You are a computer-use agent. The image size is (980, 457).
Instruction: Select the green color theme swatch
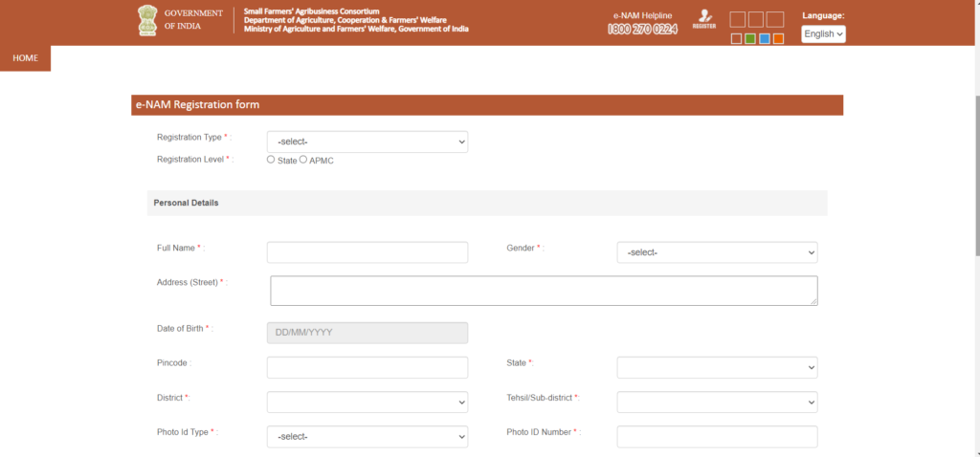click(750, 38)
